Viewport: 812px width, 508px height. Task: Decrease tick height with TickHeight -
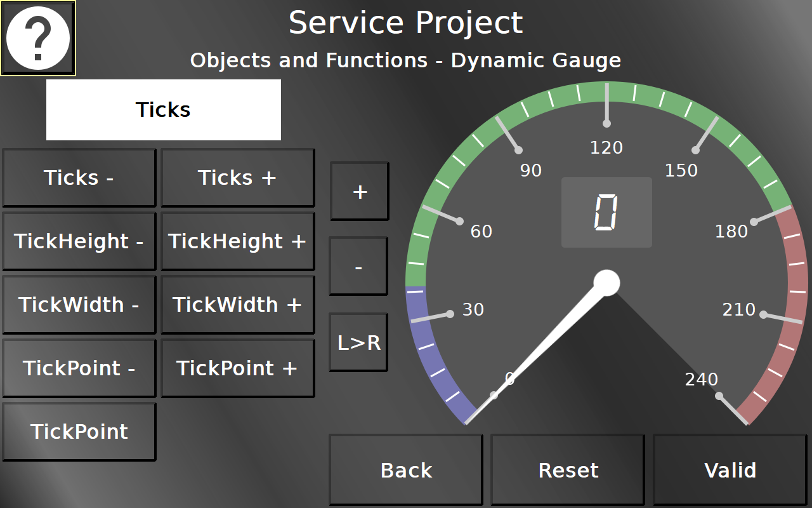click(79, 241)
